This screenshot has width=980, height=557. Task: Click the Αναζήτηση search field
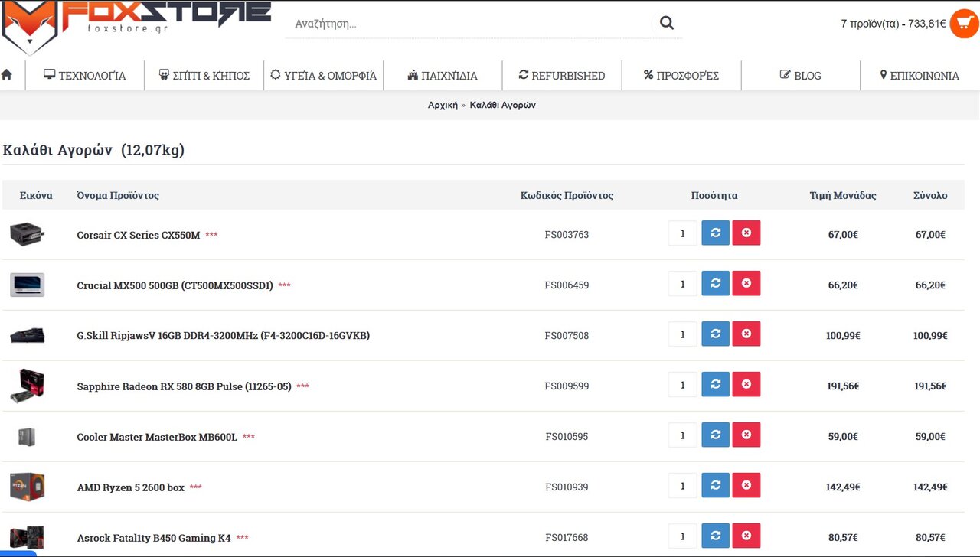click(469, 24)
